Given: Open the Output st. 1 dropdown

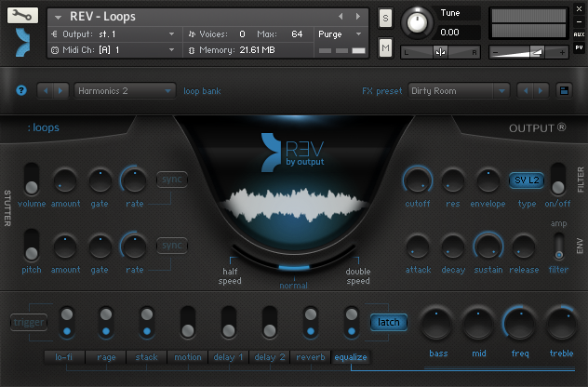Looking at the screenshot, I should click(x=114, y=34).
